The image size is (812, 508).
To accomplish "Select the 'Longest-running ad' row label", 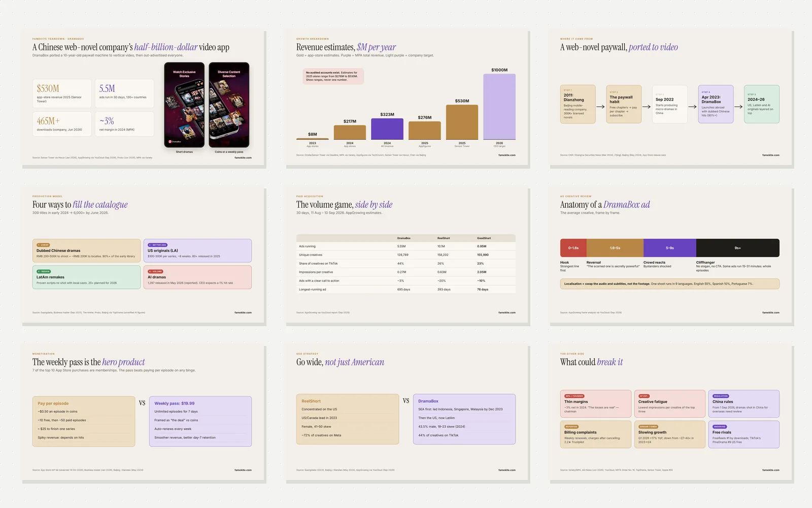I will pos(313,289).
